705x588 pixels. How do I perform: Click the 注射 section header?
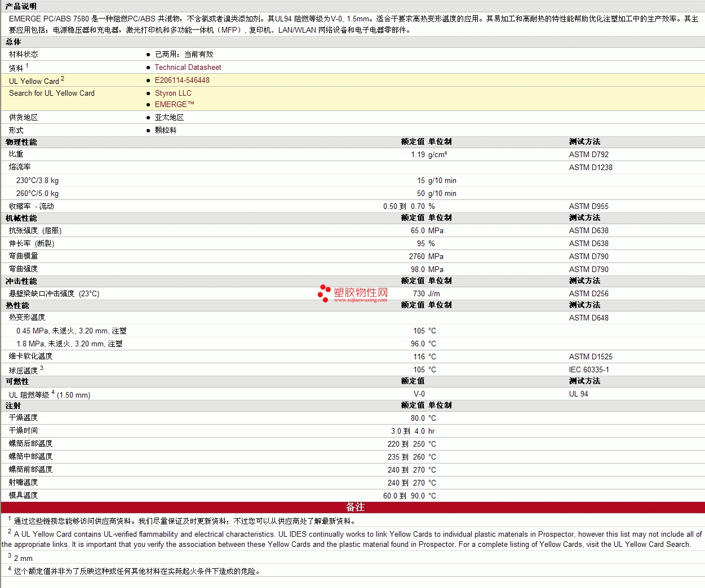click(x=13, y=406)
